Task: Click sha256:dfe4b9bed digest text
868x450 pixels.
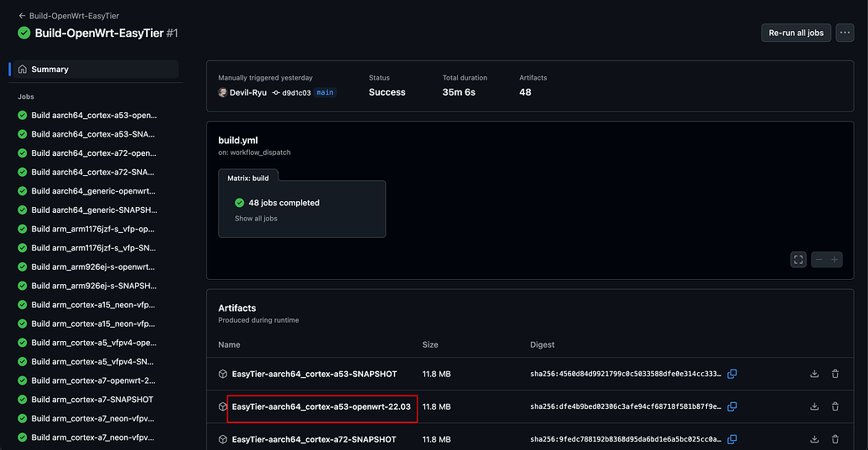Action: pyautogui.click(x=626, y=407)
